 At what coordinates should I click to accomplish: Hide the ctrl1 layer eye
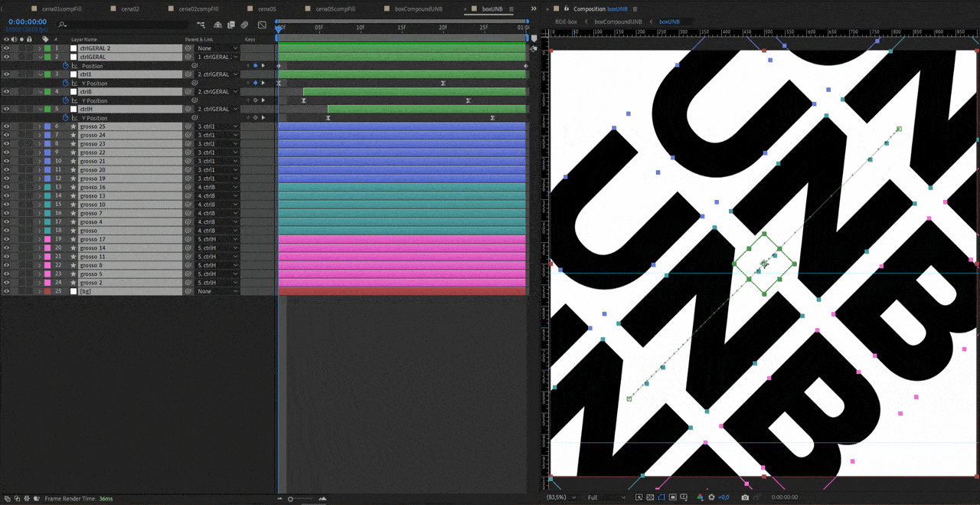pyautogui.click(x=6, y=74)
